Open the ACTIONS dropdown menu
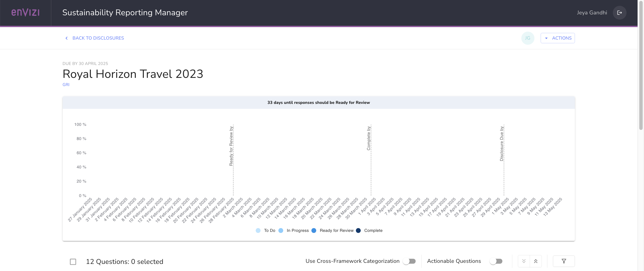Image resolution: width=644 pixels, height=271 pixels. point(557,38)
